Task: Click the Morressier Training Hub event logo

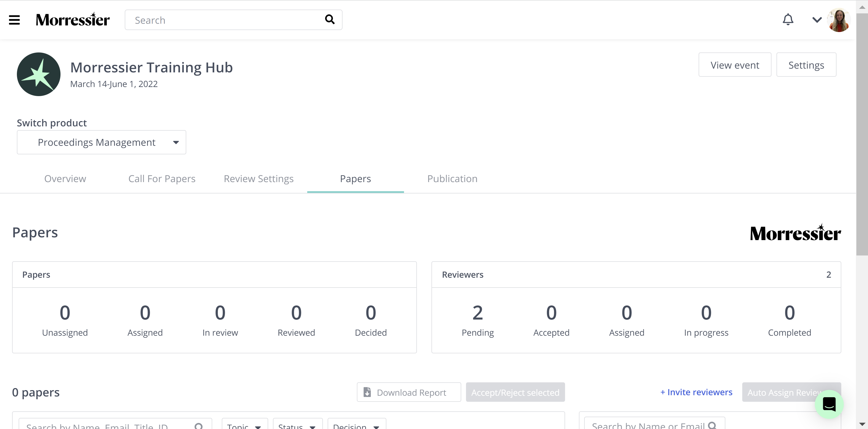Action: (39, 74)
